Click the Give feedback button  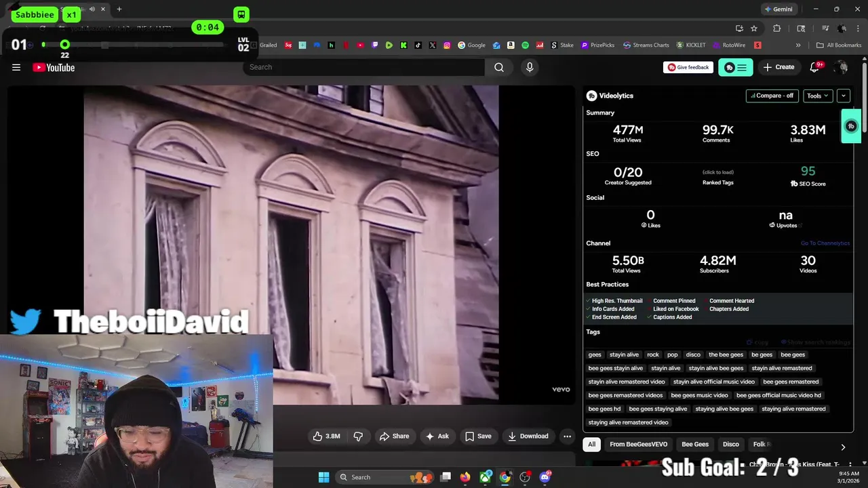[688, 67]
